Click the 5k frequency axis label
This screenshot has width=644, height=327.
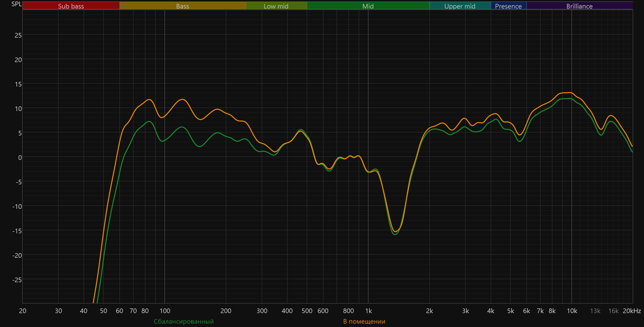coord(510,311)
